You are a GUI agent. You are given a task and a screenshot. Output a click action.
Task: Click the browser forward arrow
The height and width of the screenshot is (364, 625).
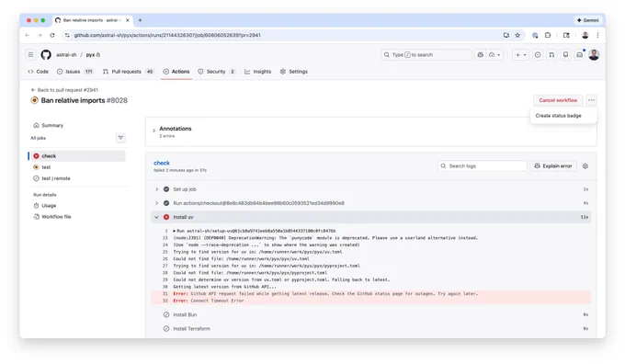(40, 35)
